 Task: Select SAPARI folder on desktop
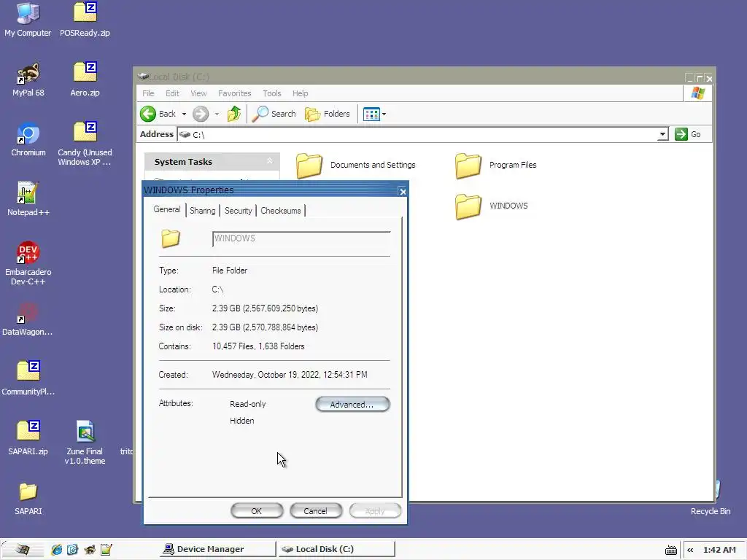point(28,499)
